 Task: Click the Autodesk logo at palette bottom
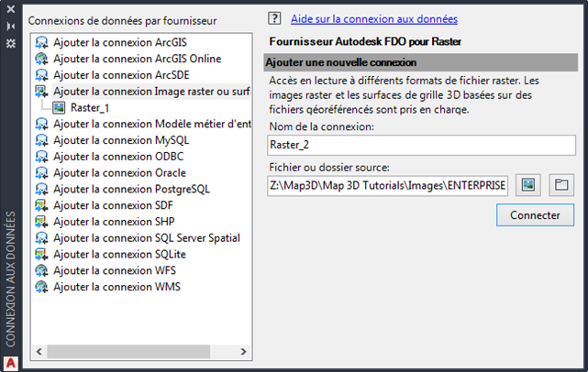click(x=11, y=362)
